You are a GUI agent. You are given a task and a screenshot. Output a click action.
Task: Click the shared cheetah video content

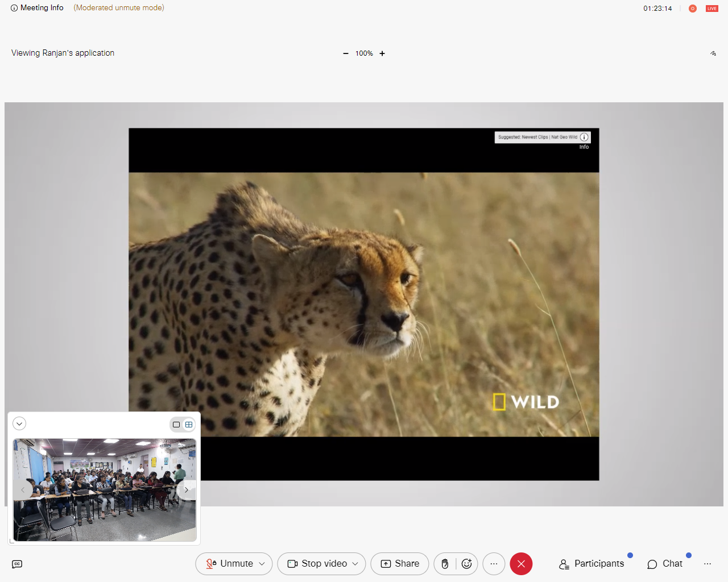364,305
